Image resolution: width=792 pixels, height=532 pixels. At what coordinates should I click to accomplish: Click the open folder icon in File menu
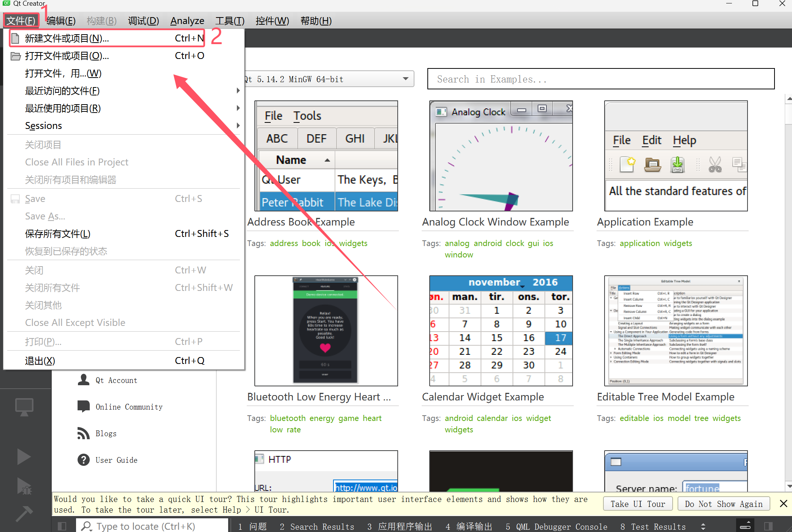16,56
